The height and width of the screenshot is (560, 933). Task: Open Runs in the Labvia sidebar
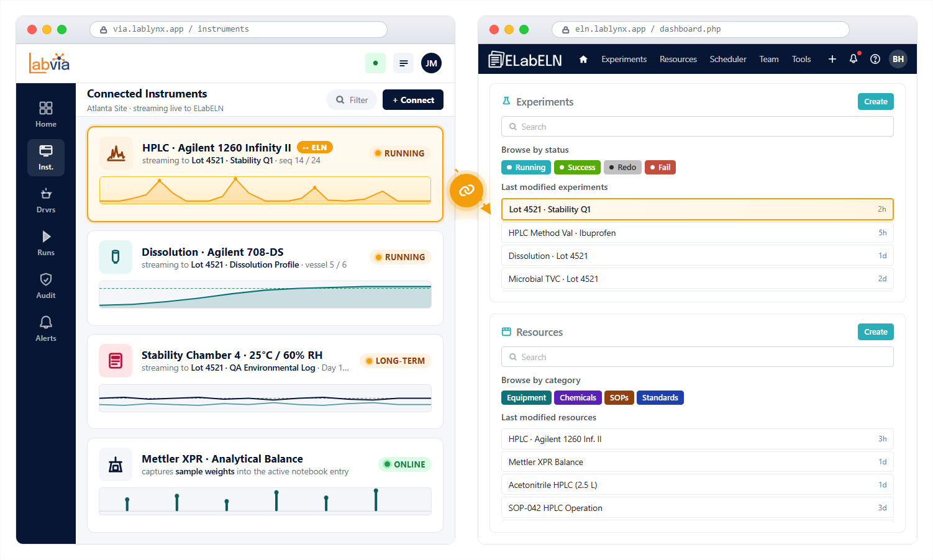(46, 243)
